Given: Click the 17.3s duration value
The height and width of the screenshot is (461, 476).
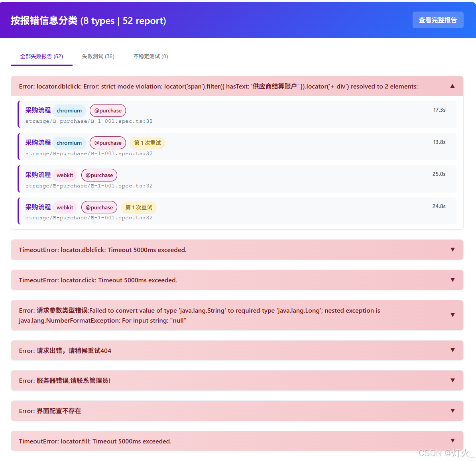Looking at the screenshot, I should pos(439,110).
